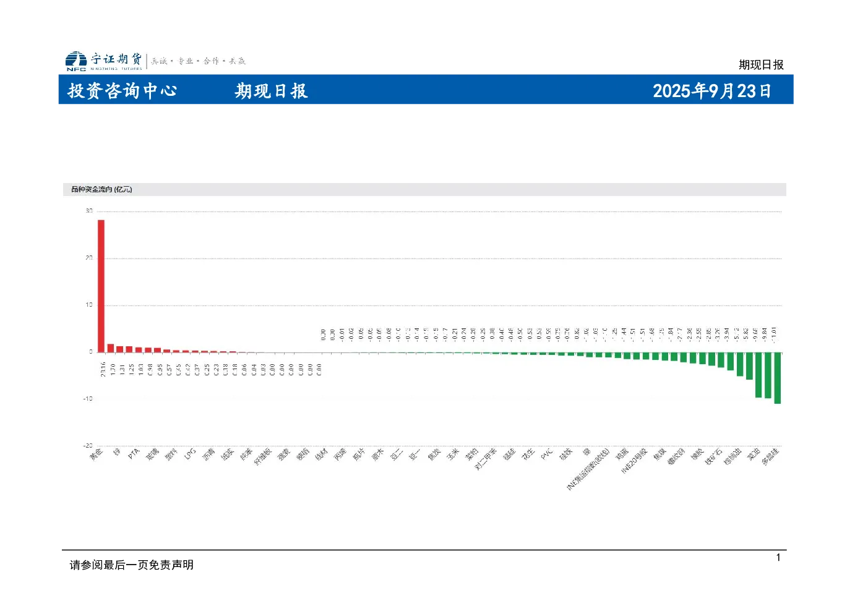This screenshot has width=868, height=614.
Task: Click the 原木 x-axis label
Action: point(377,454)
